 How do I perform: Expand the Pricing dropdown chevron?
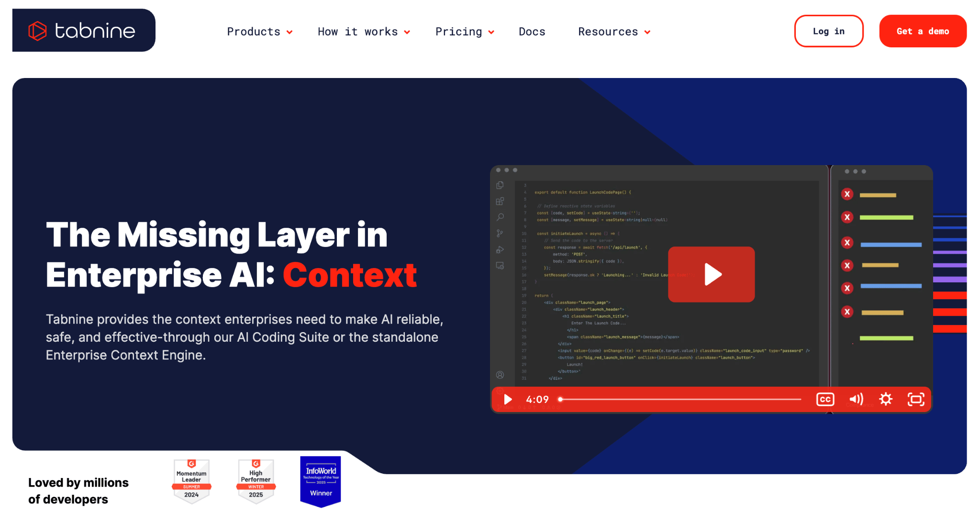pyautogui.click(x=491, y=32)
